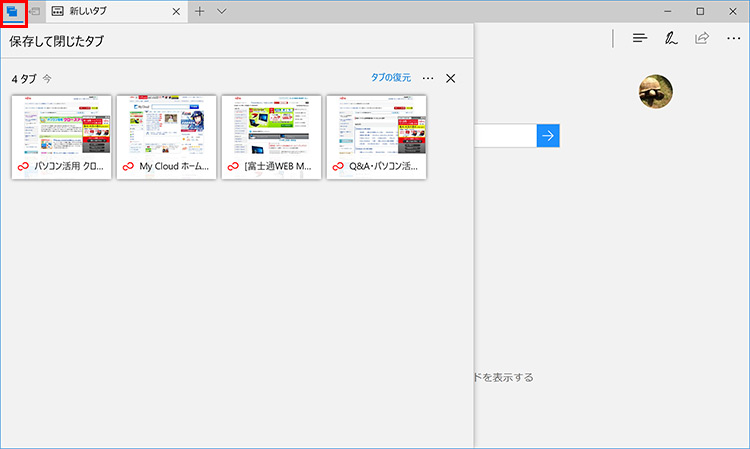Open the Hub icon in toolbar
The image size is (750, 449).
tap(640, 38)
